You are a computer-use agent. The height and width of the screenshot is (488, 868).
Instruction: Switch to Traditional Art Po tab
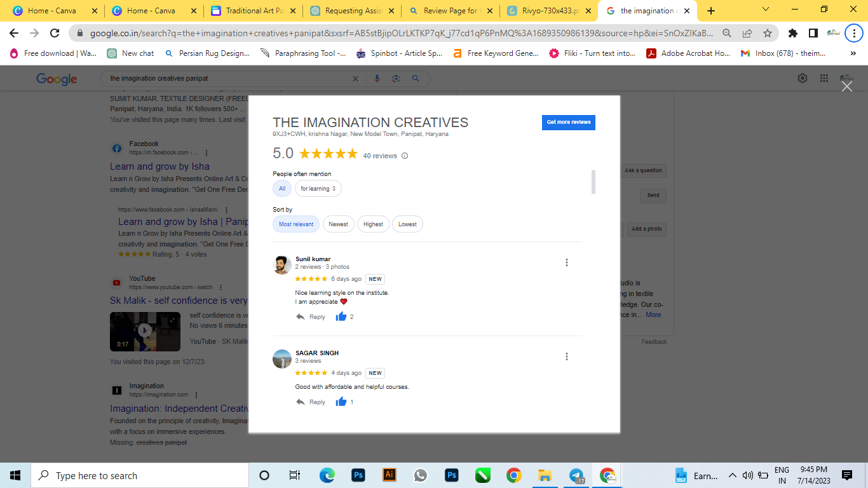252,11
